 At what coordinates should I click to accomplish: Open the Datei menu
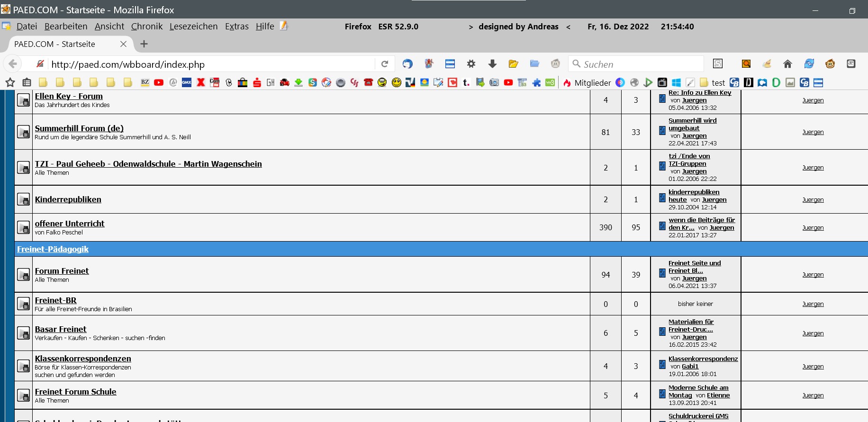click(x=27, y=27)
